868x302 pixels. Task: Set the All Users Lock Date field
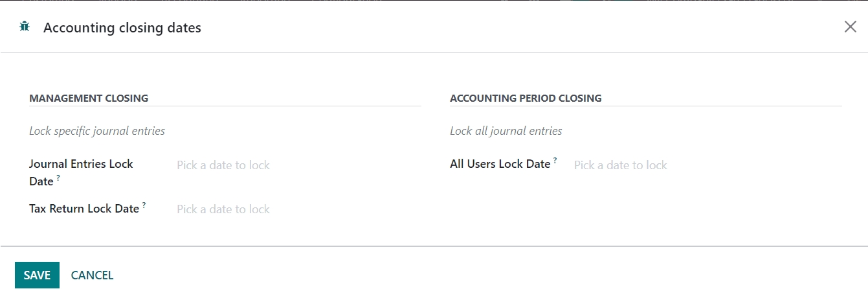click(620, 165)
